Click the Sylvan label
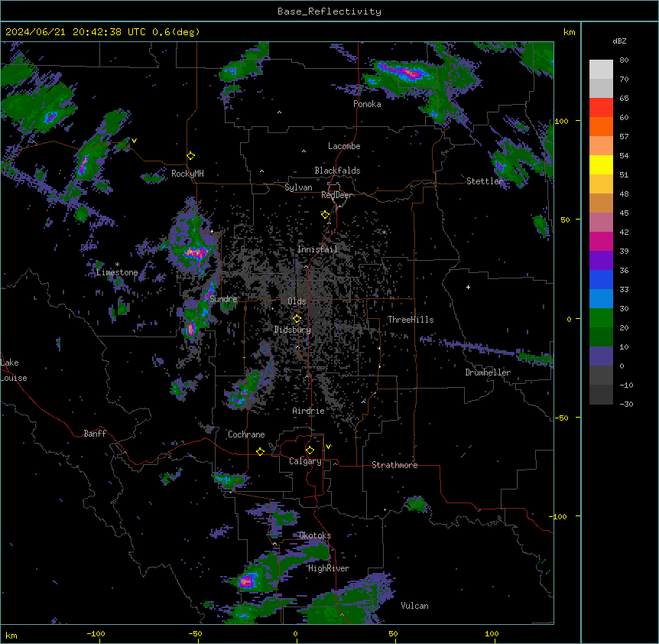659x644 pixels. (298, 187)
